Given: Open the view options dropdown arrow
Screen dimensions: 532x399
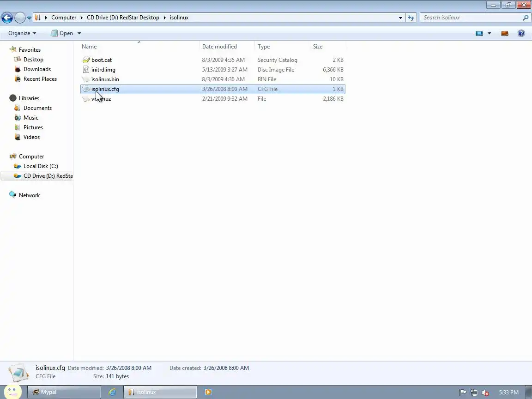Looking at the screenshot, I should point(489,33).
